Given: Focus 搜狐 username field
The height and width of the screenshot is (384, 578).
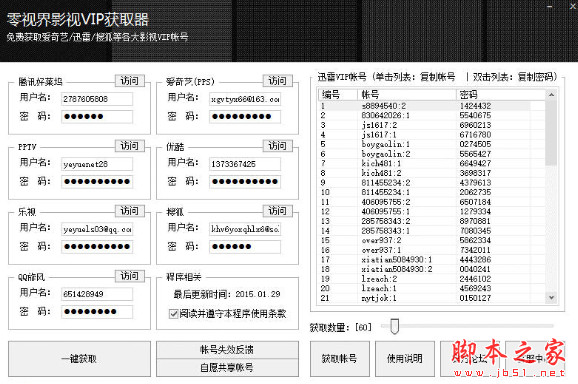Looking at the screenshot, I should tap(245, 229).
